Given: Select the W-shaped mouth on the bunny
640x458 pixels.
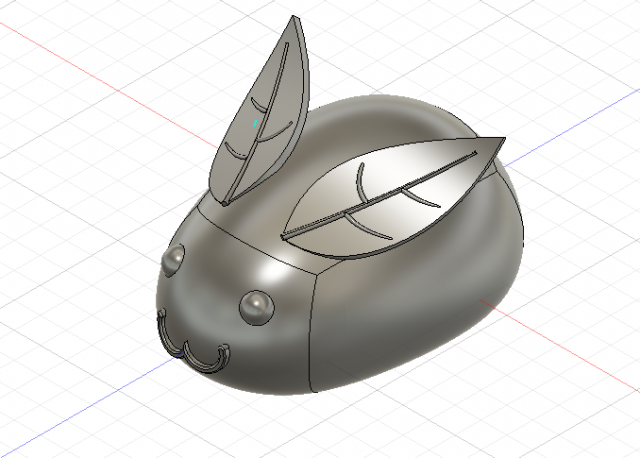Looking at the screenshot, I should [x=193, y=343].
